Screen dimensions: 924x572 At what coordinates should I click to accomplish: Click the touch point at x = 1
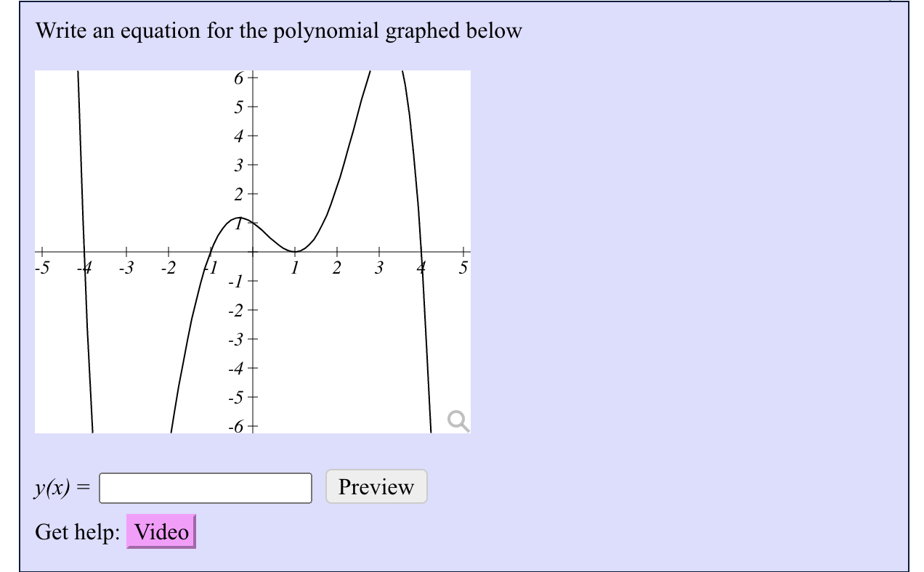point(294,251)
